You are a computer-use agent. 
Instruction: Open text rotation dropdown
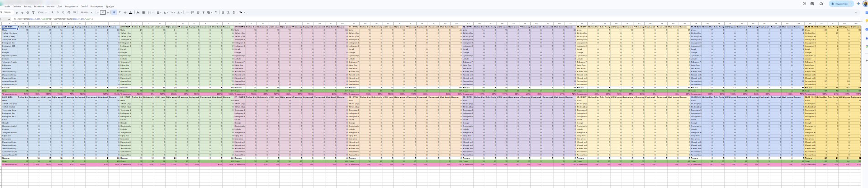pos(179,12)
